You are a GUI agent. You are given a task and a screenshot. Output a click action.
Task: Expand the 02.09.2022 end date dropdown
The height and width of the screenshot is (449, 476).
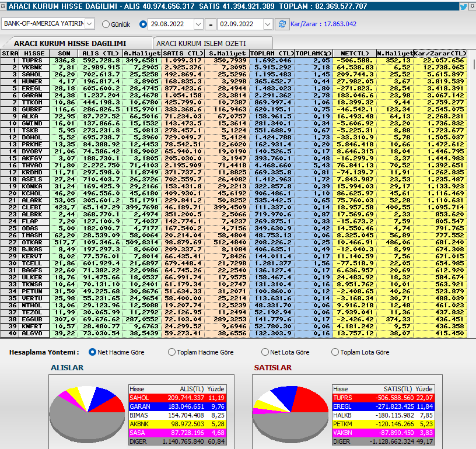point(267,24)
